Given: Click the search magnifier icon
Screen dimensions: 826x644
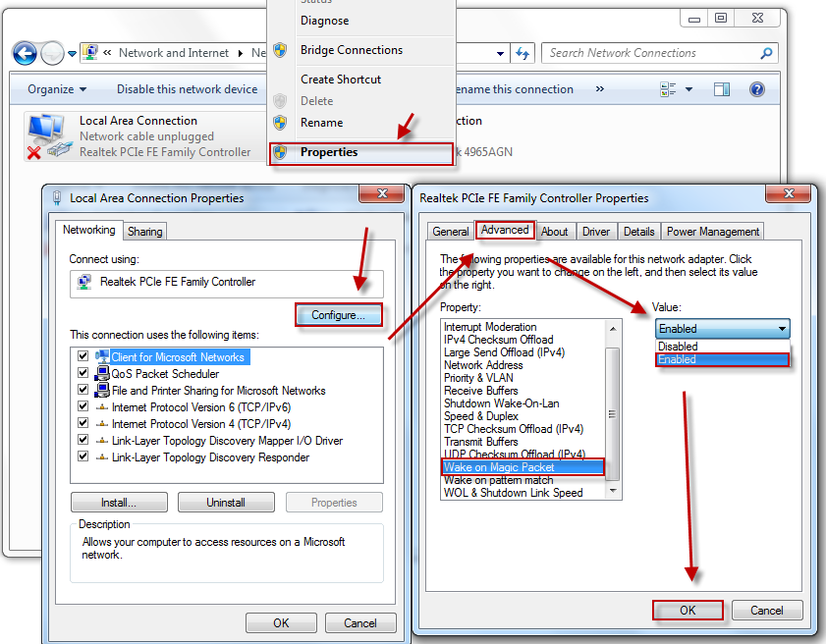Looking at the screenshot, I should coord(766,53).
